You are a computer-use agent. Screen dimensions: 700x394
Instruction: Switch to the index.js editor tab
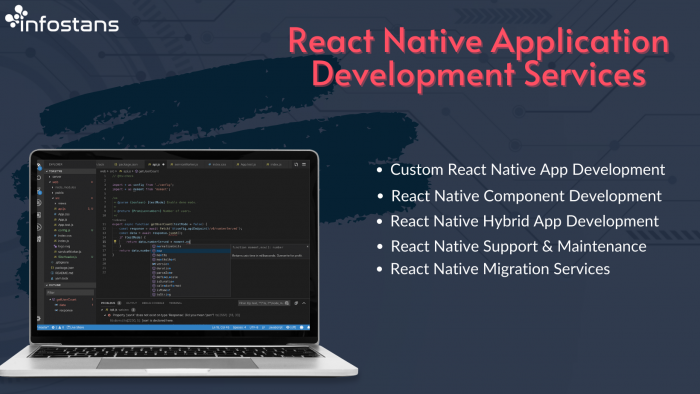click(x=274, y=165)
